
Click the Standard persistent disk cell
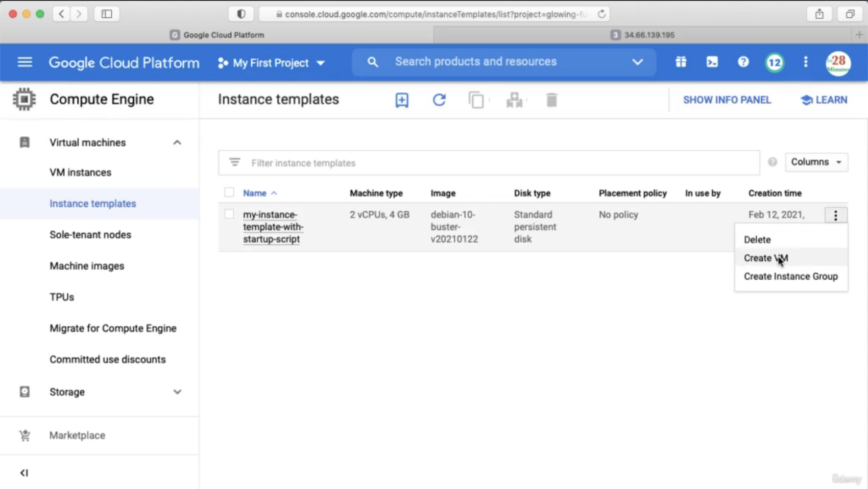pyautogui.click(x=535, y=227)
